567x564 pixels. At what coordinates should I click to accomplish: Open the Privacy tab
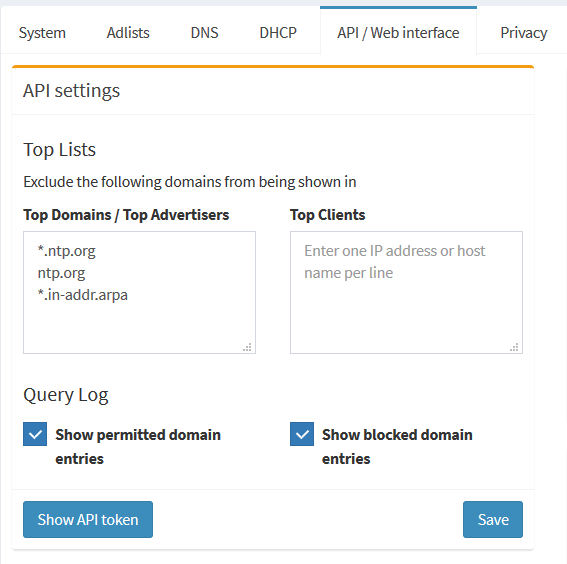[524, 33]
